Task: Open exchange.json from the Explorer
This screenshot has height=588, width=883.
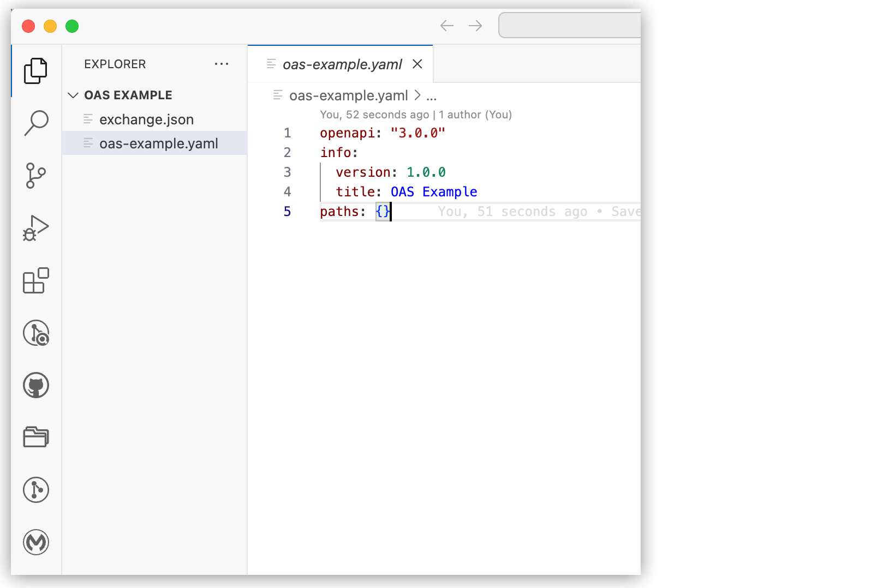Action: point(147,119)
